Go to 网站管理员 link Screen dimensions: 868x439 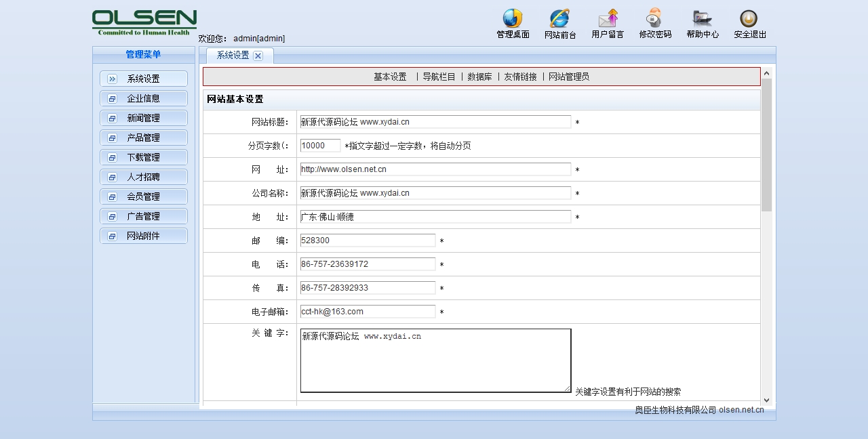[x=569, y=77]
